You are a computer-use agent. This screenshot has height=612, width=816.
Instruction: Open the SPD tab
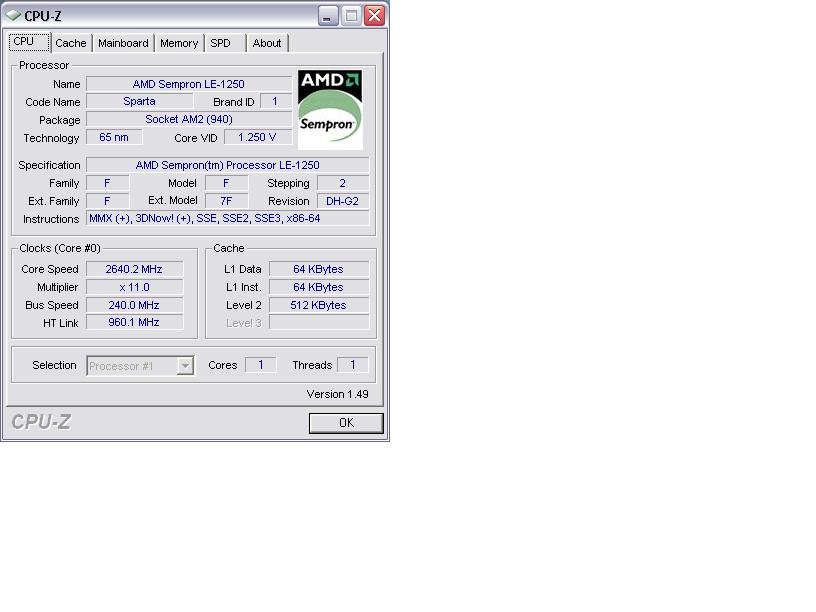click(225, 43)
